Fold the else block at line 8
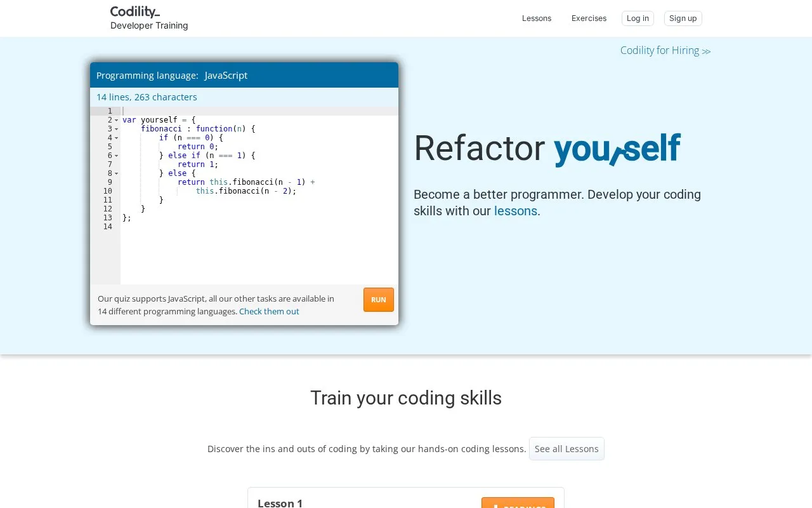Viewport: 812px width, 508px height. [117, 173]
